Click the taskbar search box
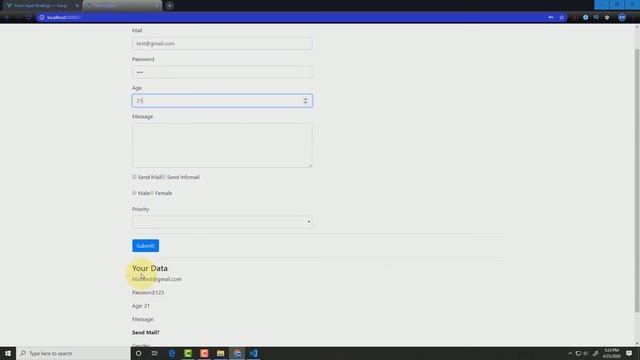640x360 pixels. pyautogui.click(x=73, y=353)
